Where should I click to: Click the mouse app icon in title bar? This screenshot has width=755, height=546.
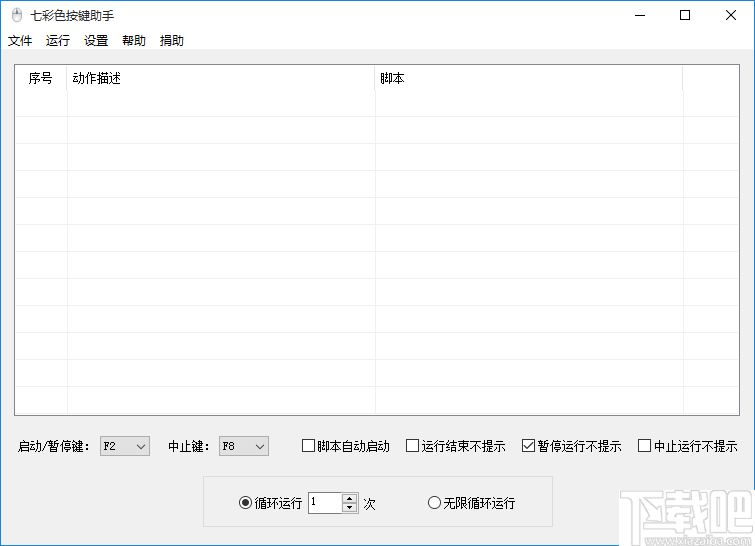[17, 15]
